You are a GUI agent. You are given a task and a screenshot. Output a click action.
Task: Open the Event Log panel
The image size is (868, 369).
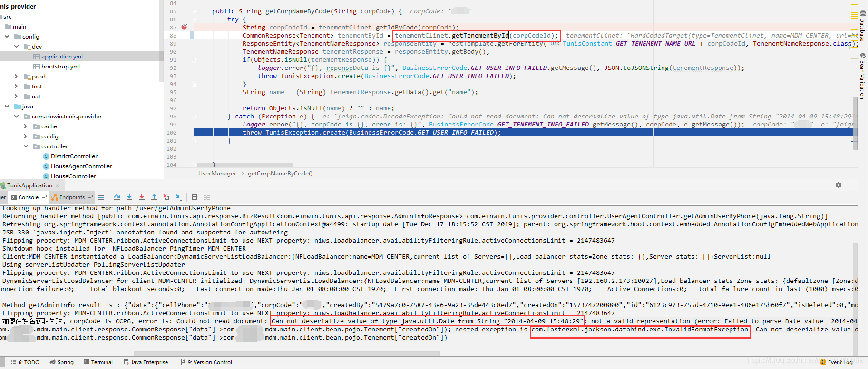[x=837, y=362]
